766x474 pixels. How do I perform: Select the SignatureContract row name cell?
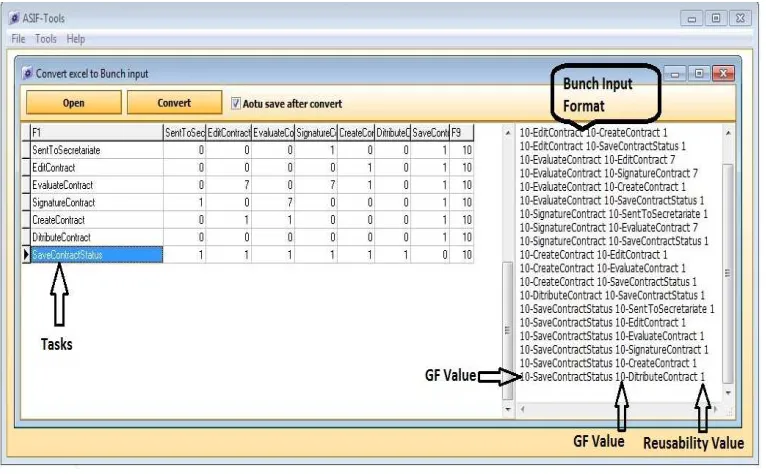pyautogui.click(x=97, y=202)
